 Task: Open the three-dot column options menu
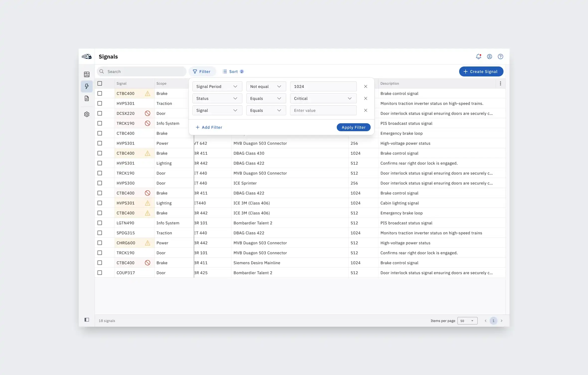501,83
